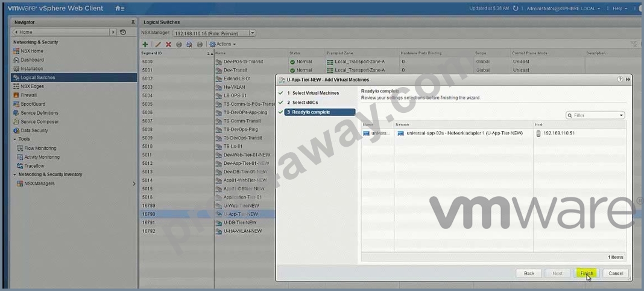Image resolution: width=644 pixels, height=291 pixels.
Task: Collapse the Tools section in navigator
Action: (15, 139)
